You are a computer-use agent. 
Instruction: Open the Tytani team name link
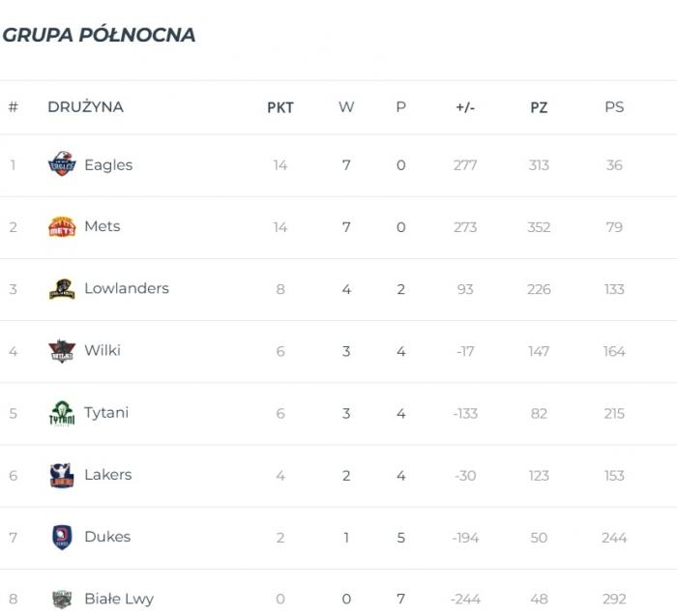106,413
